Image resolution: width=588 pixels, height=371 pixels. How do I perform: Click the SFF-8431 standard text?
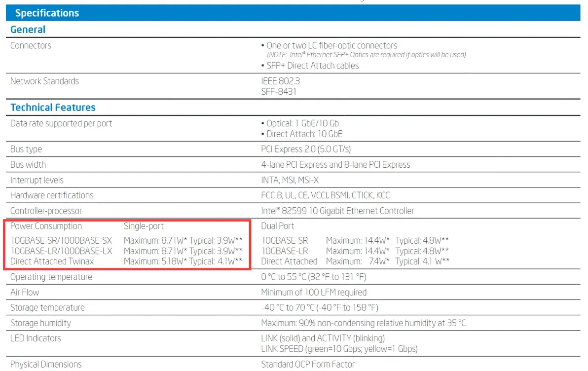279,91
